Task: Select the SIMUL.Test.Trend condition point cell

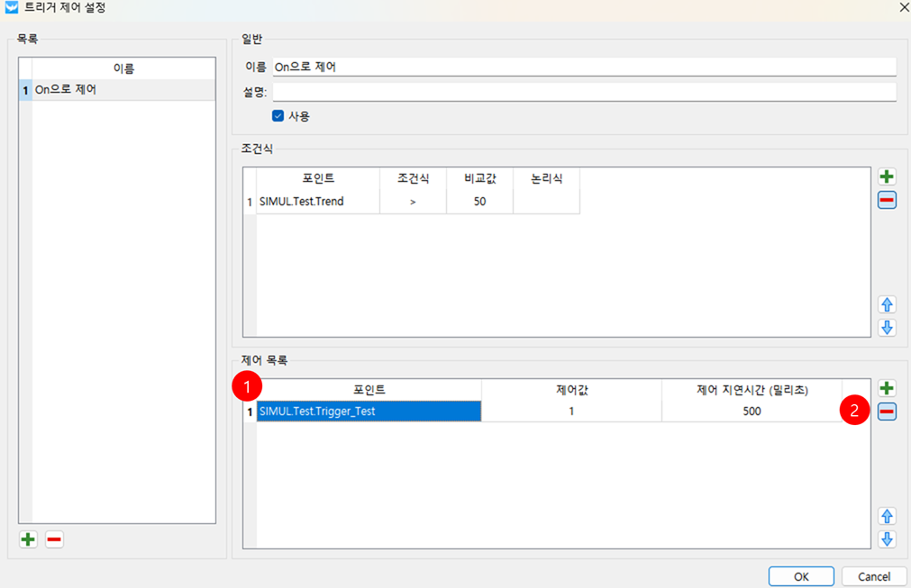Action: click(x=317, y=202)
